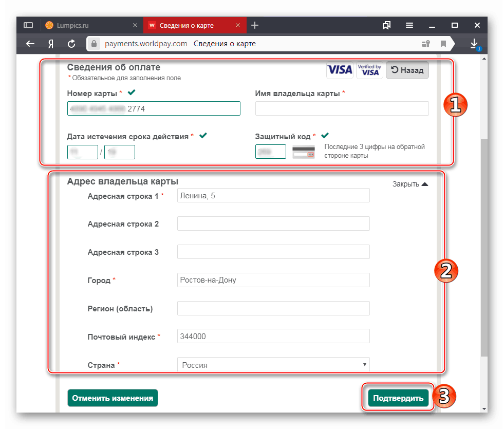Image resolution: width=504 pixels, height=429 pixels.
Task: Click the Verified by VISA logo
Action: point(369,70)
